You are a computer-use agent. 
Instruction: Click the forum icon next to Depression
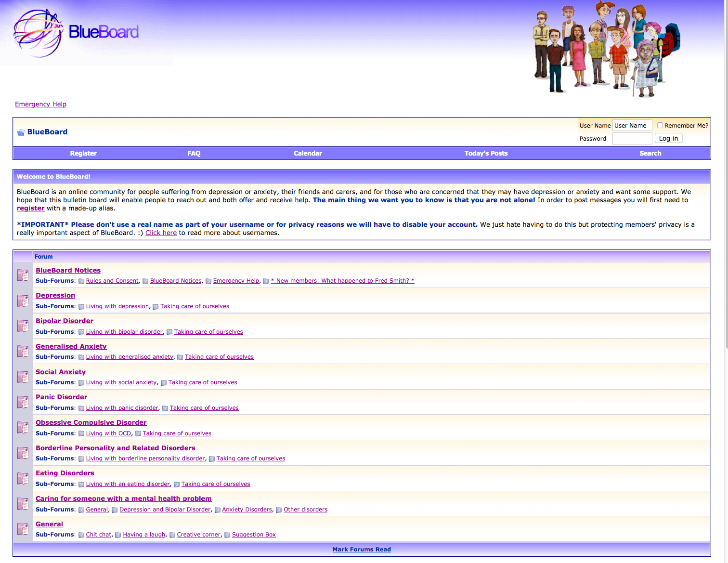pos(23,301)
